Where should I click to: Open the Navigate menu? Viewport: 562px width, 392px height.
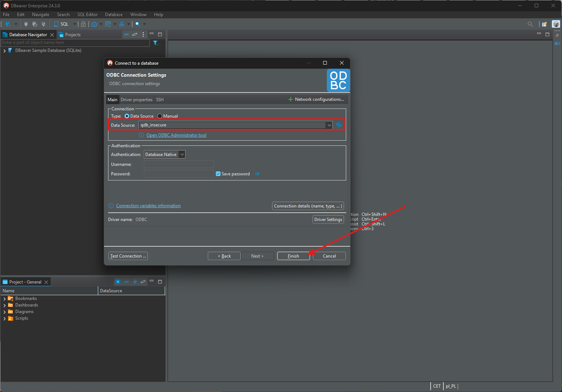(x=41, y=15)
